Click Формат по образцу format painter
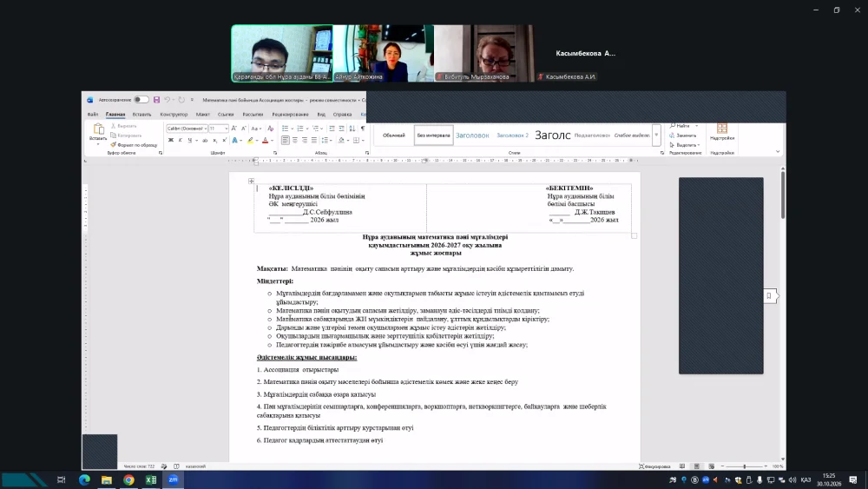The height and width of the screenshot is (489, 868). pyautogui.click(x=134, y=145)
